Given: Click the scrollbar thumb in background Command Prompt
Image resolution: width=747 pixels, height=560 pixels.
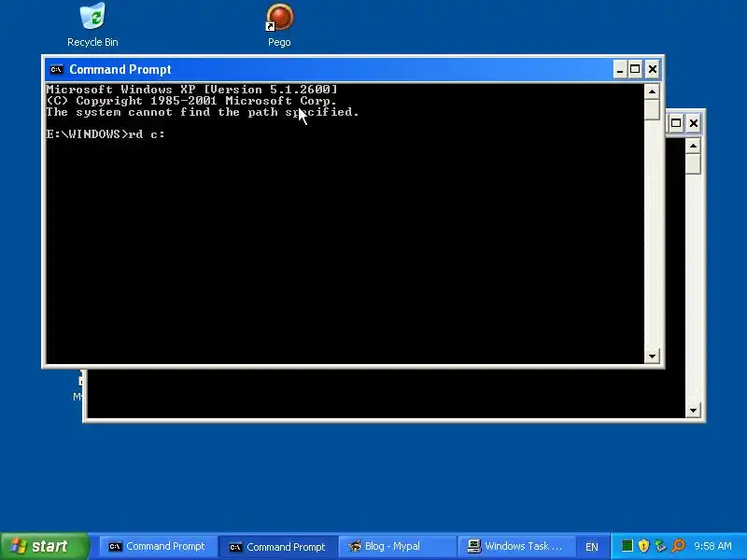Looking at the screenshot, I should 693,164.
